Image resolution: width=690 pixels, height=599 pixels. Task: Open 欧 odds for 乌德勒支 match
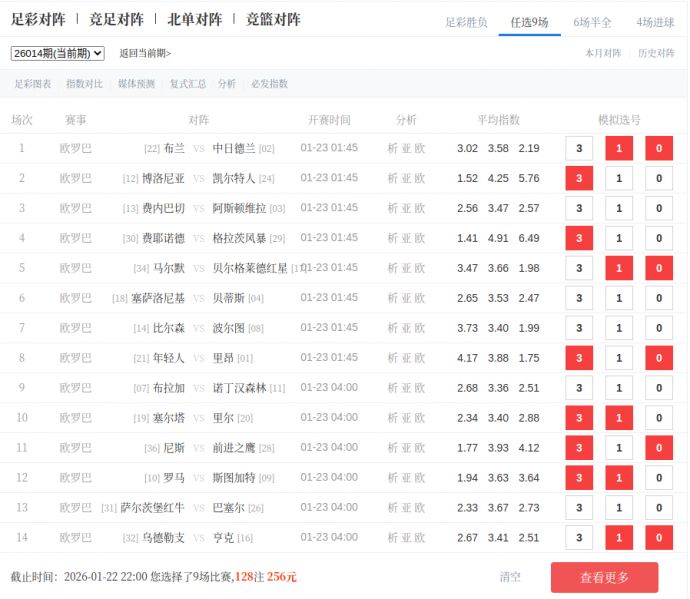click(x=420, y=538)
